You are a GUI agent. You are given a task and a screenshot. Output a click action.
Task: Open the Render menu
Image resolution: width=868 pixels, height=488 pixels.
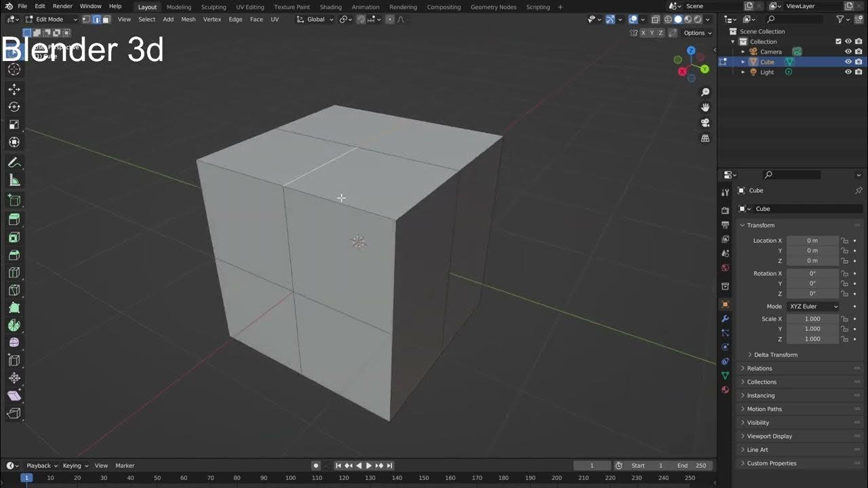[62, 6]
